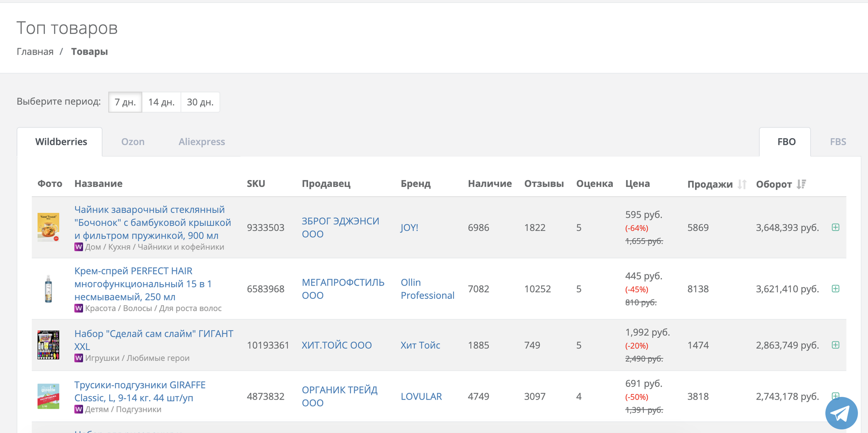The width and height of the screenshot is (868, 433).
Task: Open seller ОРГАНИК ТРЕЙД ООО
Action: (339, 397)
